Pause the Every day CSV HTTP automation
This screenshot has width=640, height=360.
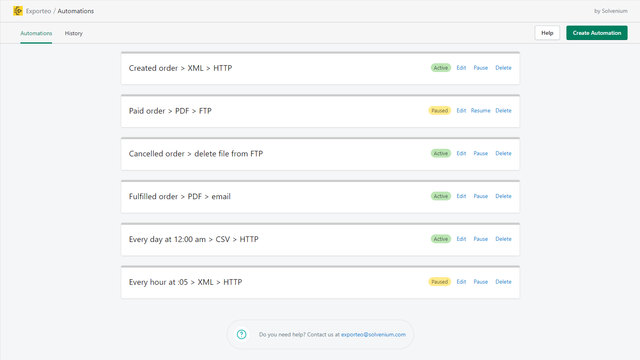coord(480,239)
